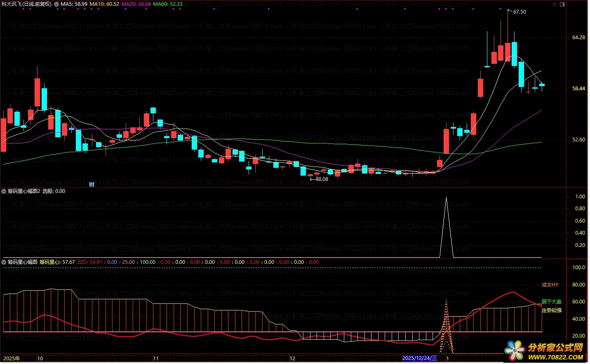Click the 成交HY line label
Screen dimensions: 590x364
click(550, 285)
